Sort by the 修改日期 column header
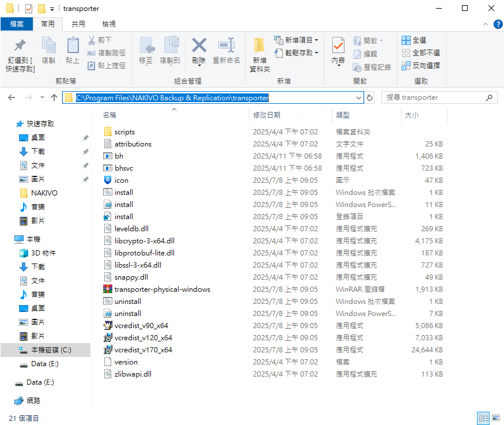Image resolution: width=504 pixels, height=425 pixels. point(267,115)
